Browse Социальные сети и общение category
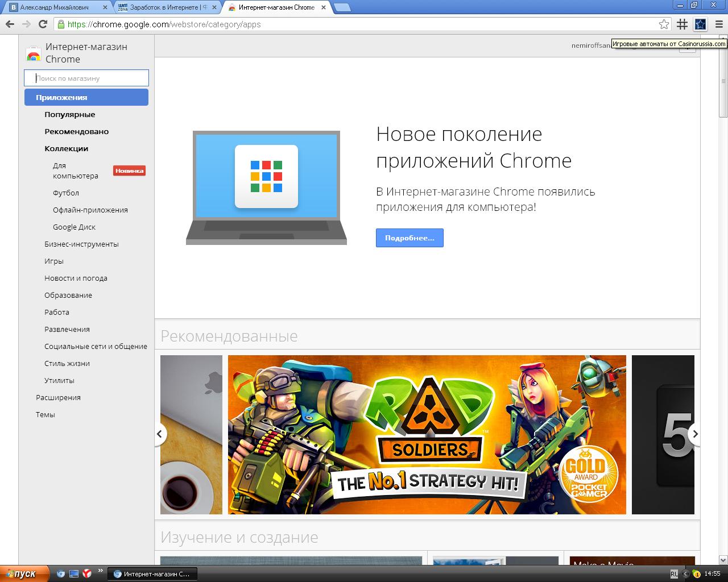 click(96, 346)
